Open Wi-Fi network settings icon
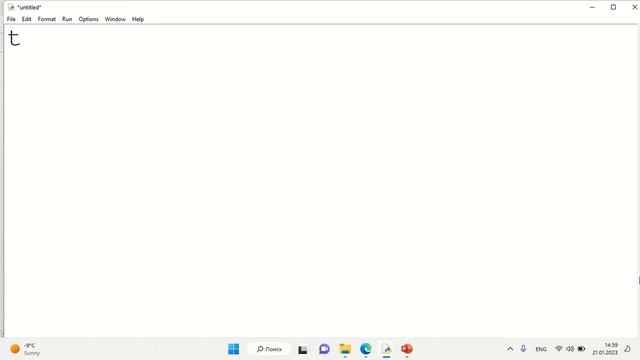The image size is (640, 360). 559,349
